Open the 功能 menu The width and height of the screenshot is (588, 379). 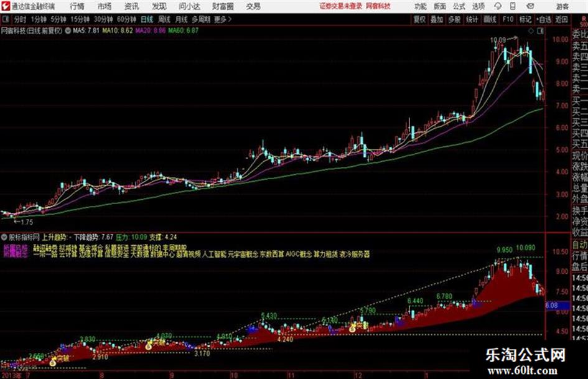(x=421, y=6)
